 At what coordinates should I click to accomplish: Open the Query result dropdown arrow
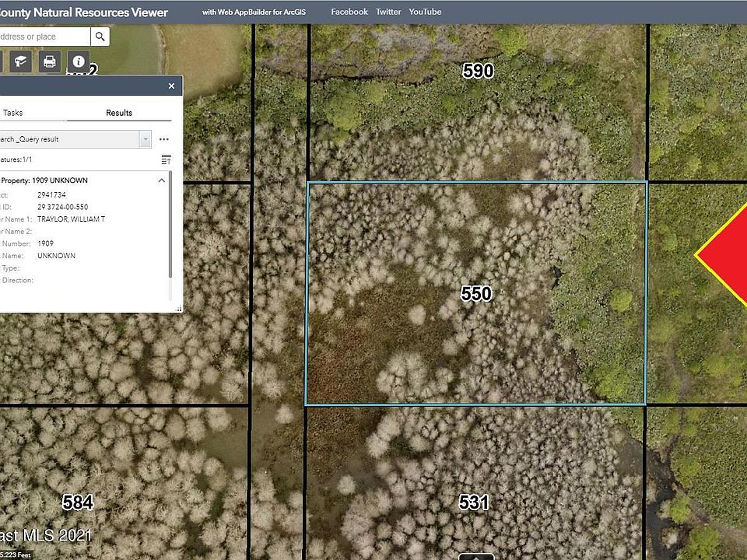[x=146, y=139]
